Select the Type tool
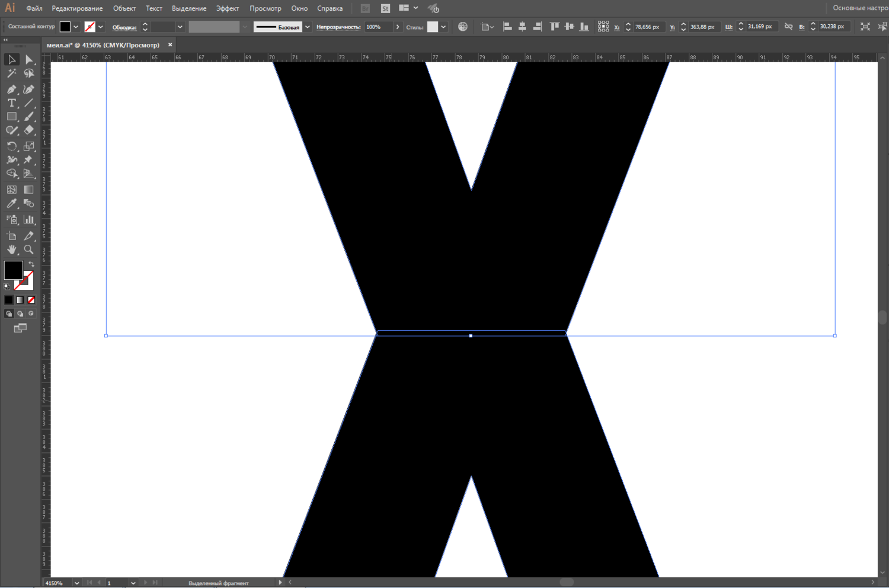 coord(11,103)
